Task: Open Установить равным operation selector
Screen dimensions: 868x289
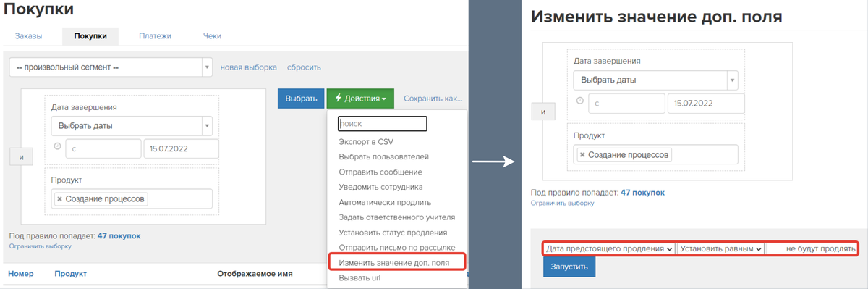Action: (x=720, y=248)
